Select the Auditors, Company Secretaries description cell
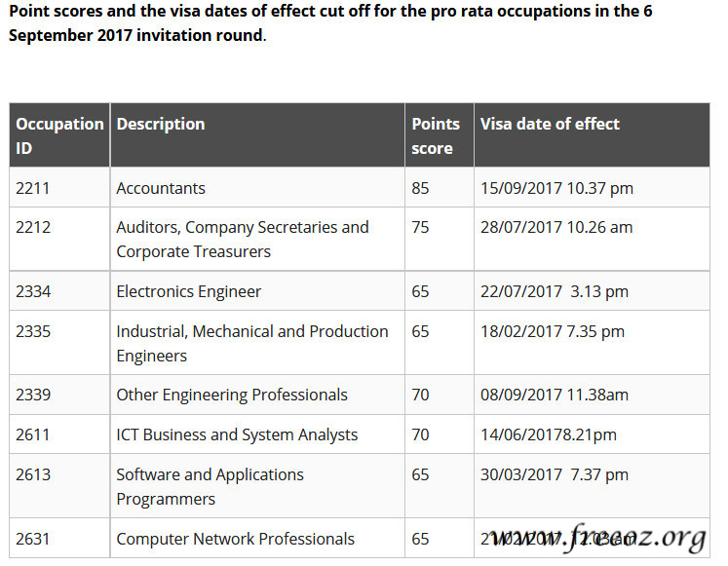 (243, 239)
